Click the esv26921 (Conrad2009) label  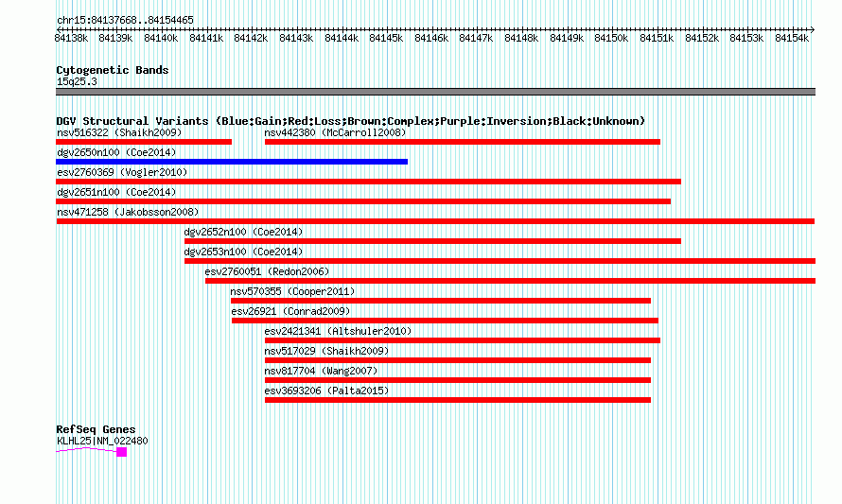click(290, 311)
